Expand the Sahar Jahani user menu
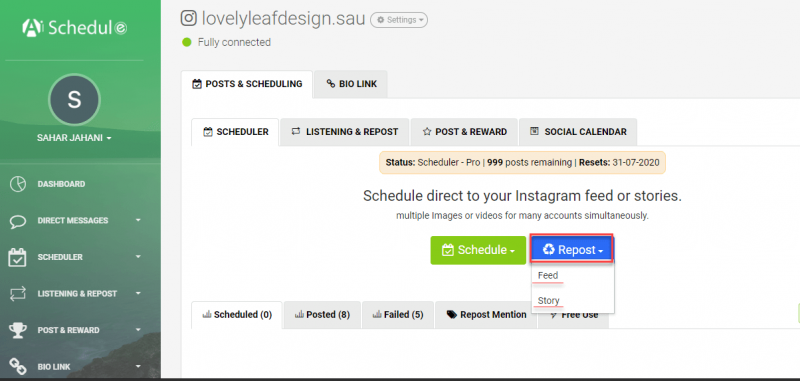The image size is (800, 381). pos(74,138)
